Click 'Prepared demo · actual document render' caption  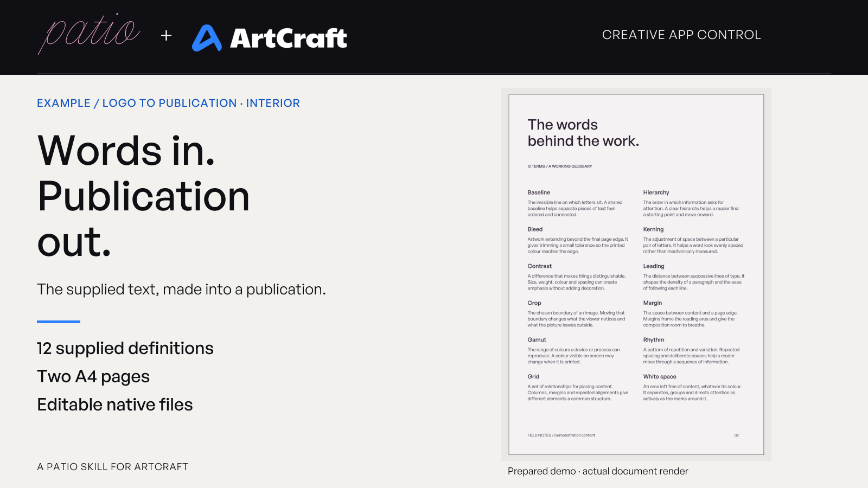pos(598,471)
